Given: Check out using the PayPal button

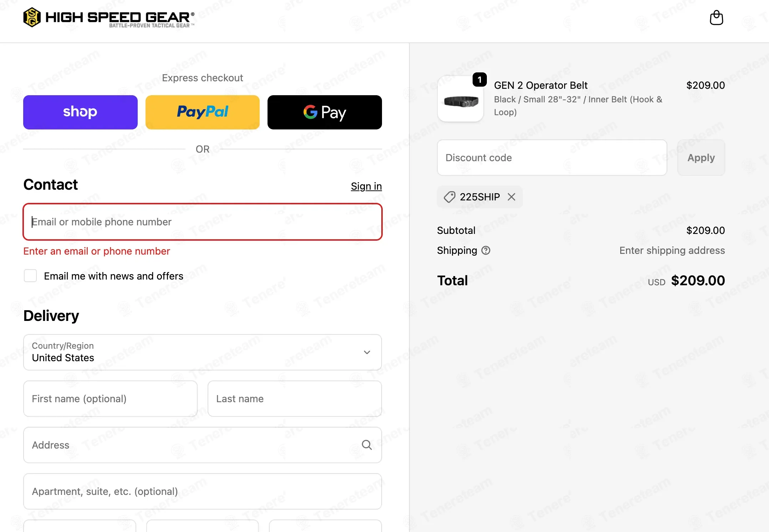Looking at the screenshot, I should click(x=202, y=112).
